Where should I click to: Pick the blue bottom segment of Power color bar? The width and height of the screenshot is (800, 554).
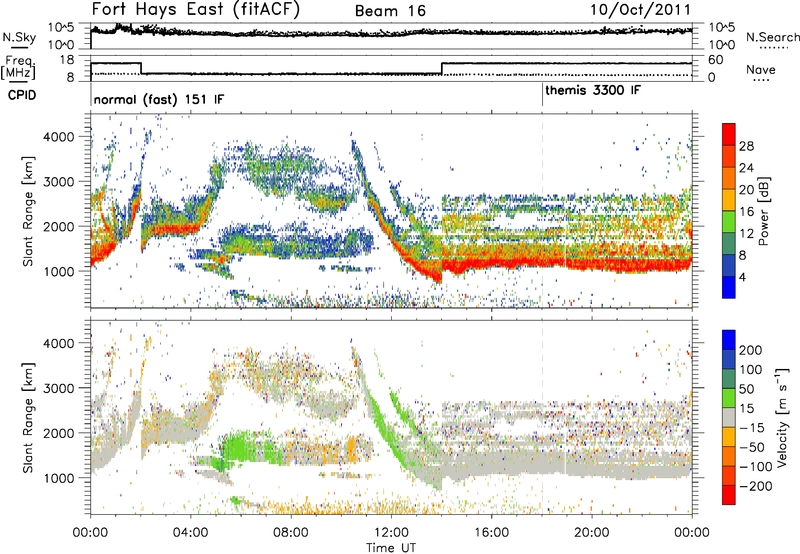[x=729, y=287]
